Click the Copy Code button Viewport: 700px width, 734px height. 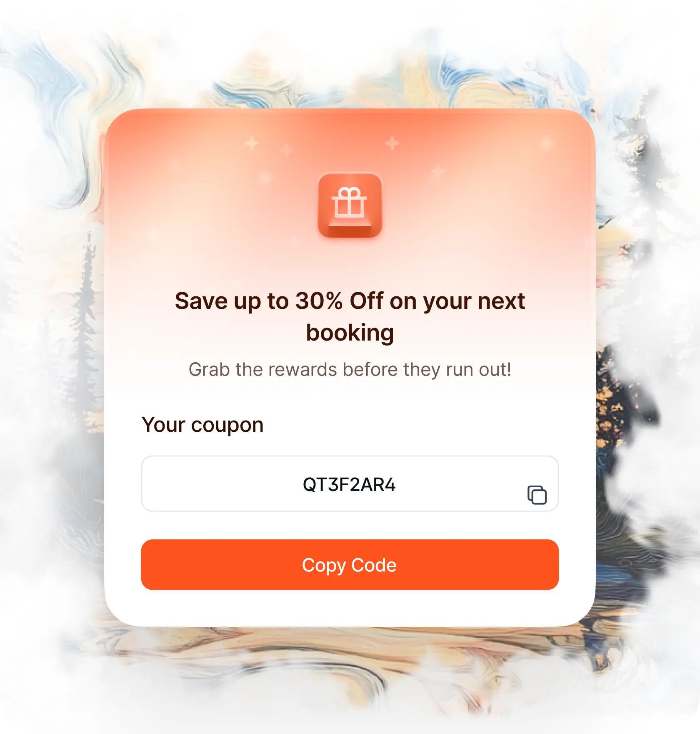pos(350,564)
